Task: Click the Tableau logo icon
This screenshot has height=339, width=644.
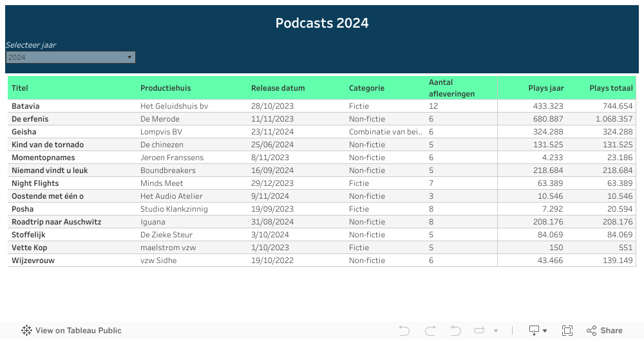Action: (x=26, y=331)
